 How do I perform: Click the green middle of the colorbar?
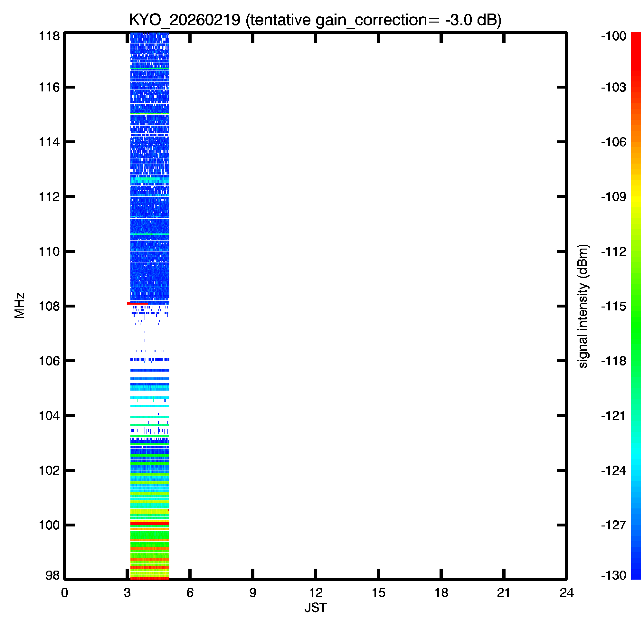point(636,313)
